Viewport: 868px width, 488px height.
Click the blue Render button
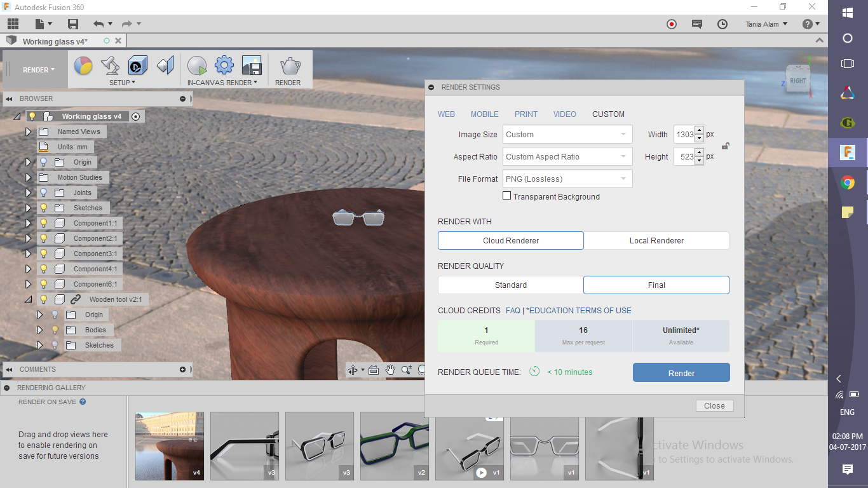coord(681,373)
